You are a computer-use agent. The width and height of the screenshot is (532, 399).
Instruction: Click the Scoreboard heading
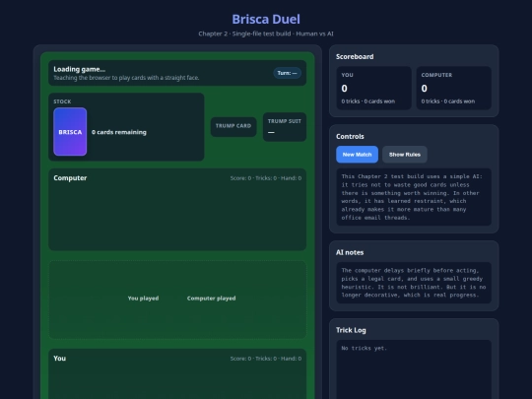355,57
